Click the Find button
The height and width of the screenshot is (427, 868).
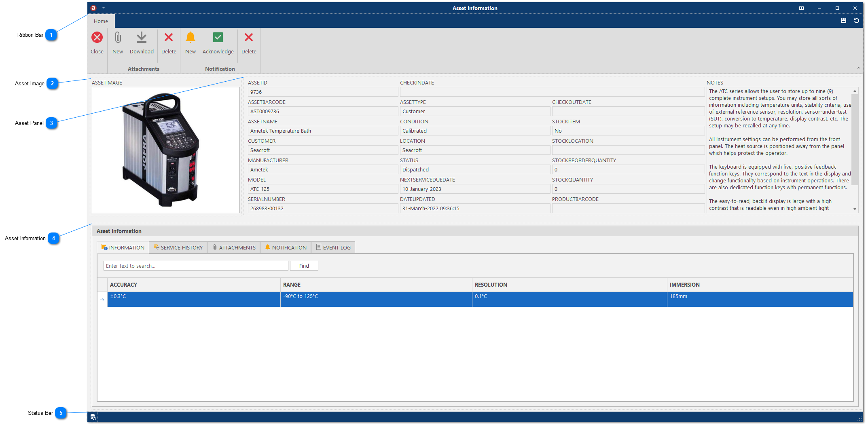(x=304, y=266)
